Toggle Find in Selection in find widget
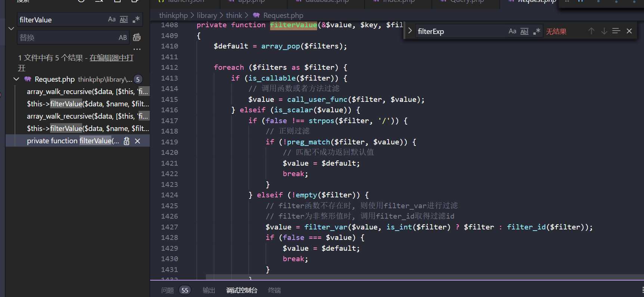Viewport: 644px width, 297px height. pos(616,31)
